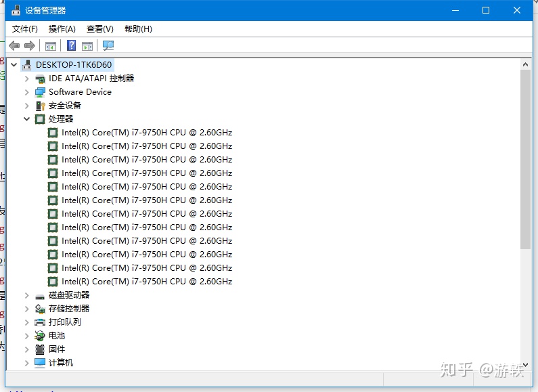This screenshot has height=392, width=538.
Task: Click the vertical scrollbar thumb
Action: tap(525, 160)
